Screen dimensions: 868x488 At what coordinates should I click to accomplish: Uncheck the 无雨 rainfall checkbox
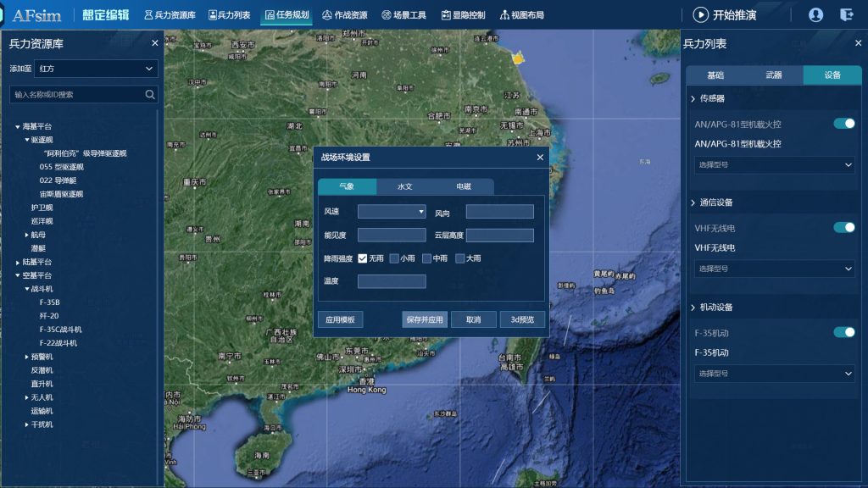click(362, 258)
